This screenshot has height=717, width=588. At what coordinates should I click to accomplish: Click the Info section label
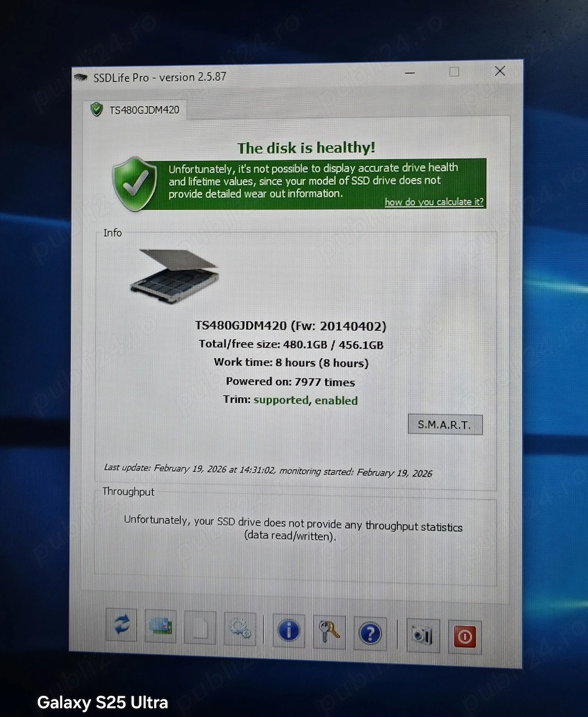coord(112,232)
